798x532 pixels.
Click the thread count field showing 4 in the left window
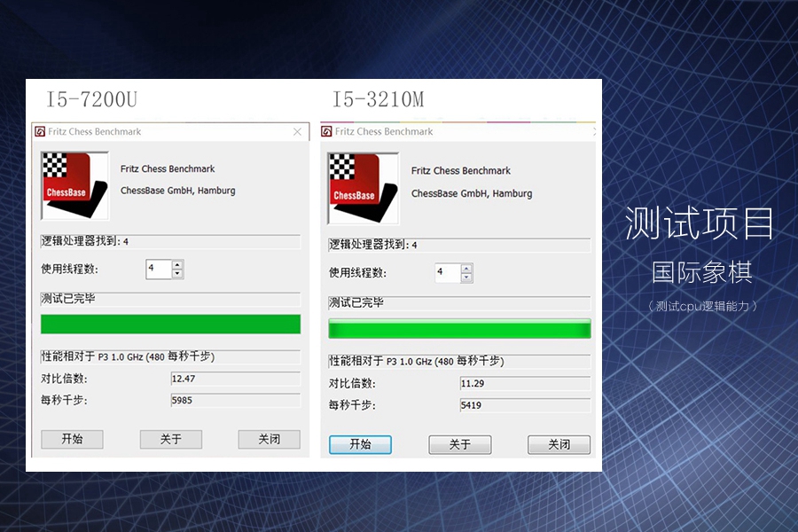pyautogui.click(x=160, y=269)
